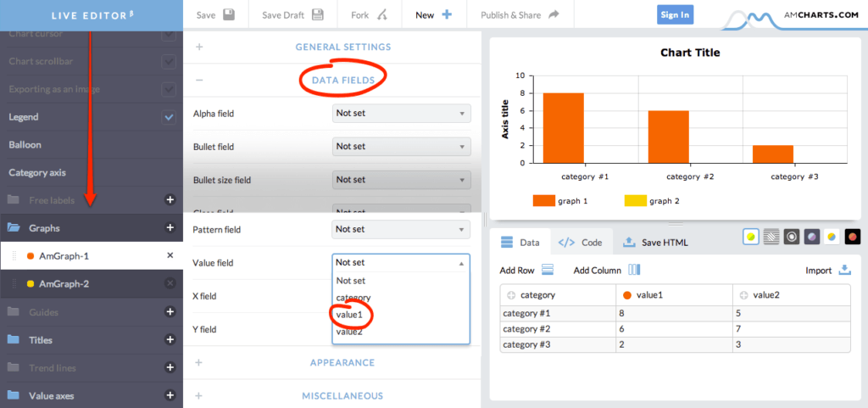Click the Add Column icon

click(x=634, y=270)
